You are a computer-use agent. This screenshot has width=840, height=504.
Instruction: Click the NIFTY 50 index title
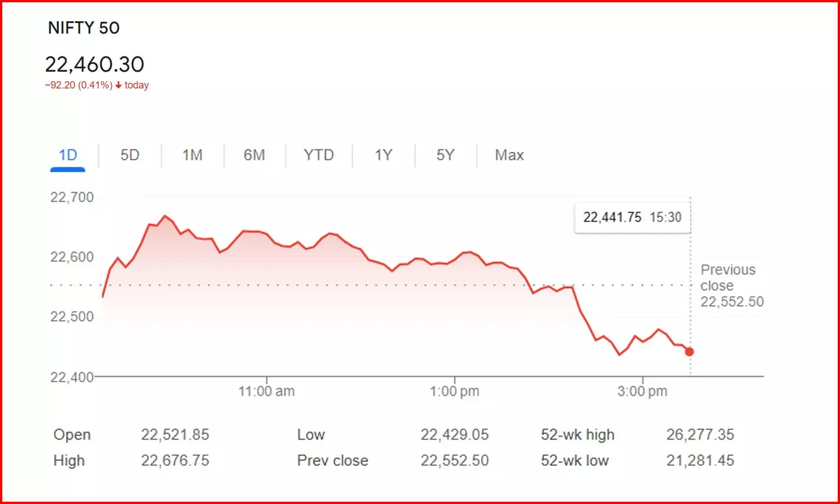click(x=84, y=28)
